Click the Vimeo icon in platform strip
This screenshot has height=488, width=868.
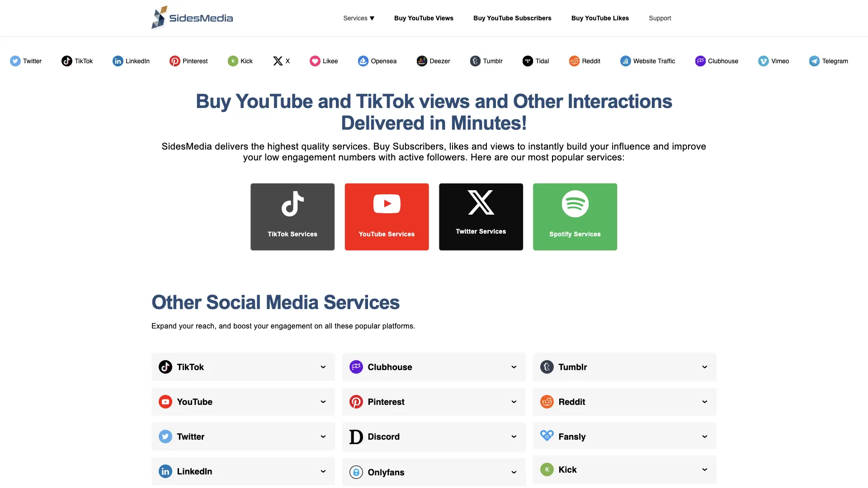[x=763, y=61]
